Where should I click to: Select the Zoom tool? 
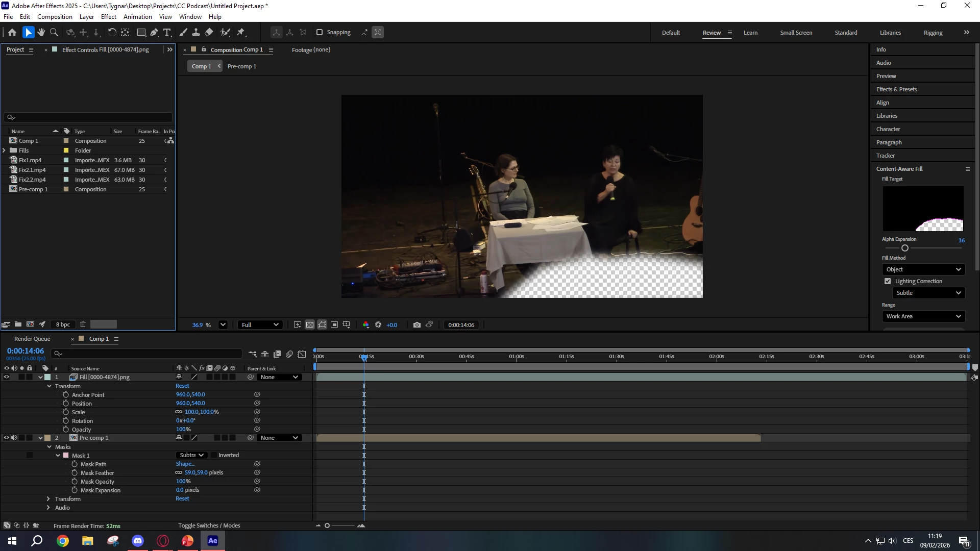[54, 32]
